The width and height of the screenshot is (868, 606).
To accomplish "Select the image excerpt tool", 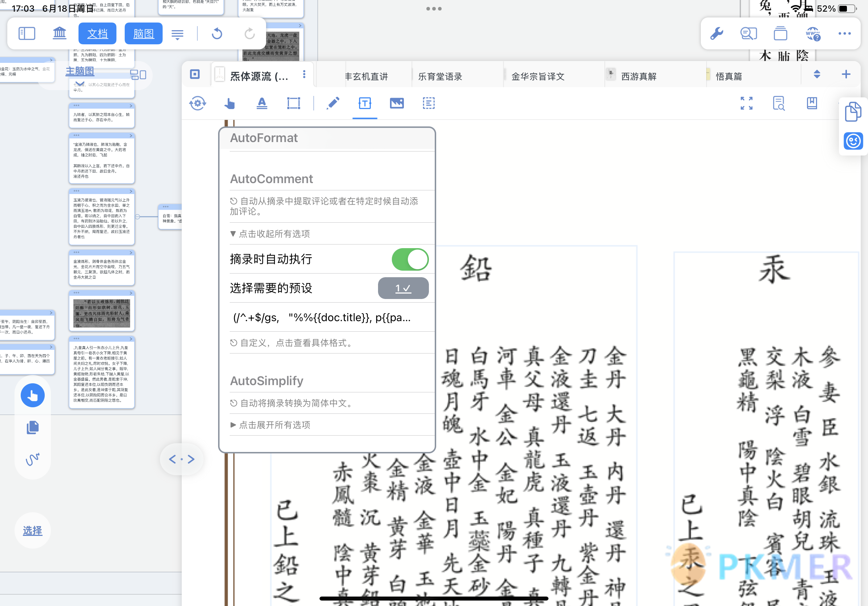I will coord(397,103).
